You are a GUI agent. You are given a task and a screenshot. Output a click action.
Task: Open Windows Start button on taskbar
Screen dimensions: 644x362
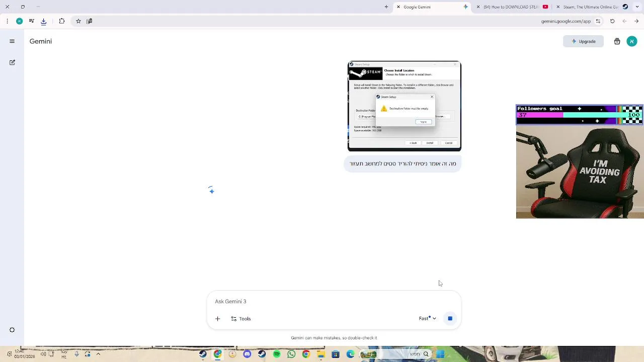point(440,354)
